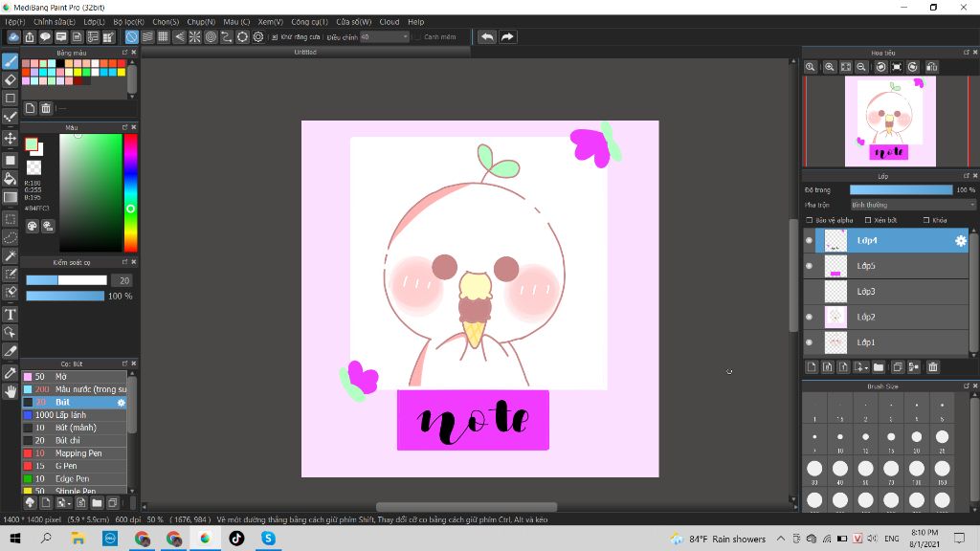Open the Lớp(L) menu

point(97,22)
